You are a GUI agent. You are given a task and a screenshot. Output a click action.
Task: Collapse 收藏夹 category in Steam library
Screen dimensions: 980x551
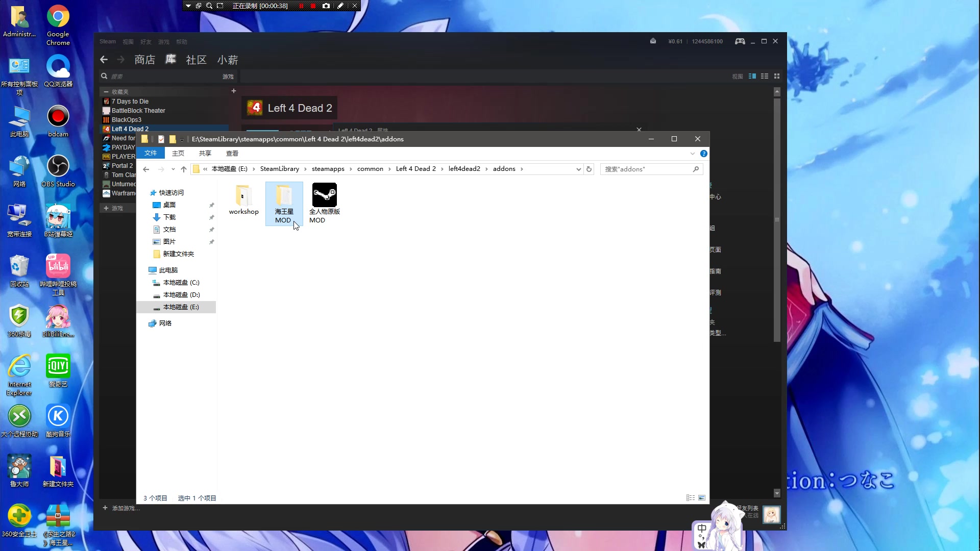tap(106, 92)
